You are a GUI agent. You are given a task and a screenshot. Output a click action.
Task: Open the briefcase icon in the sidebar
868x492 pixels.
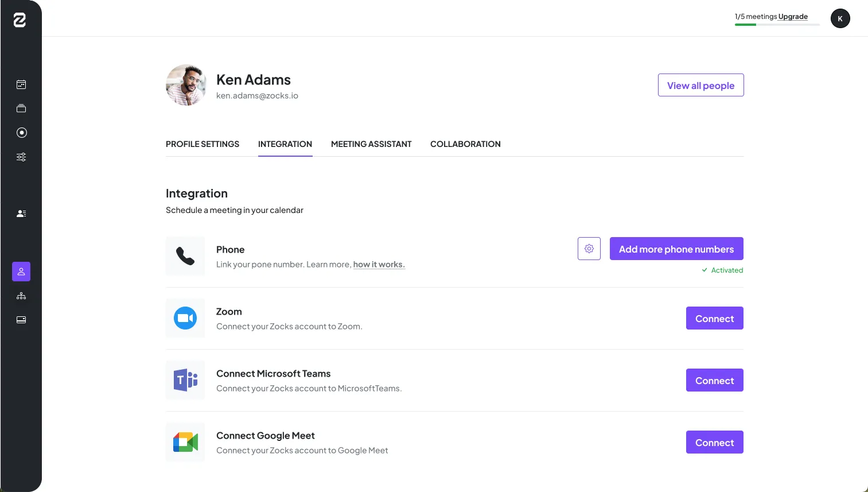point(21,109)
